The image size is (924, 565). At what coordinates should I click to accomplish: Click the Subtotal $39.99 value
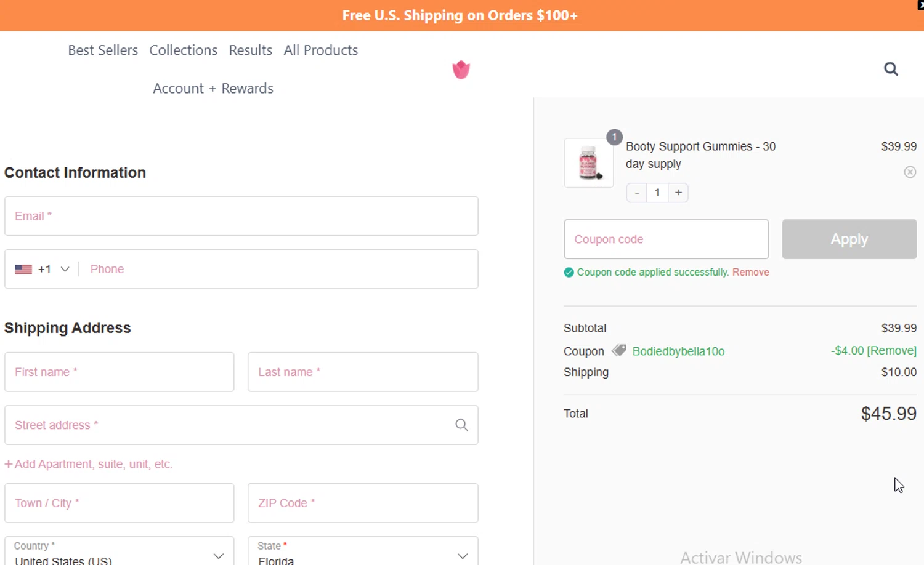pos(899,328)
